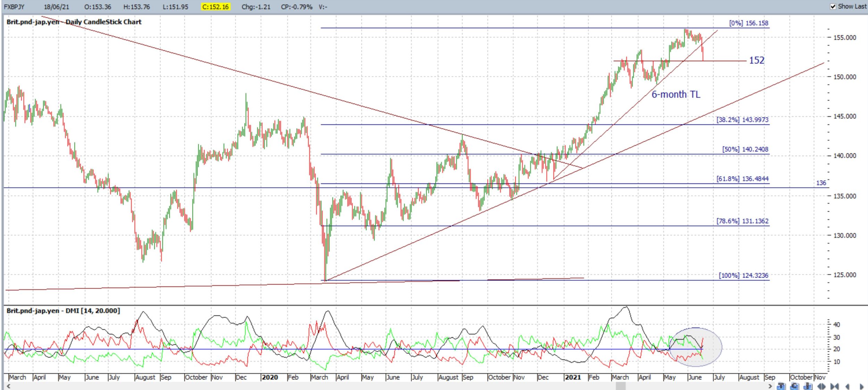Click the 40 level on DMI axis
Image resolution: width=868 pixels, height=390 pixels.
[x=836, y=325]
